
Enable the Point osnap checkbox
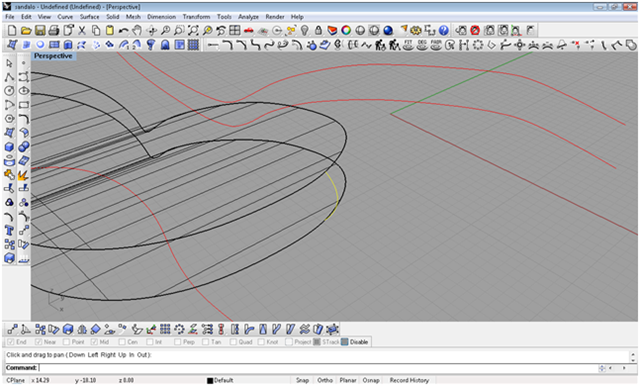(67, 342)
